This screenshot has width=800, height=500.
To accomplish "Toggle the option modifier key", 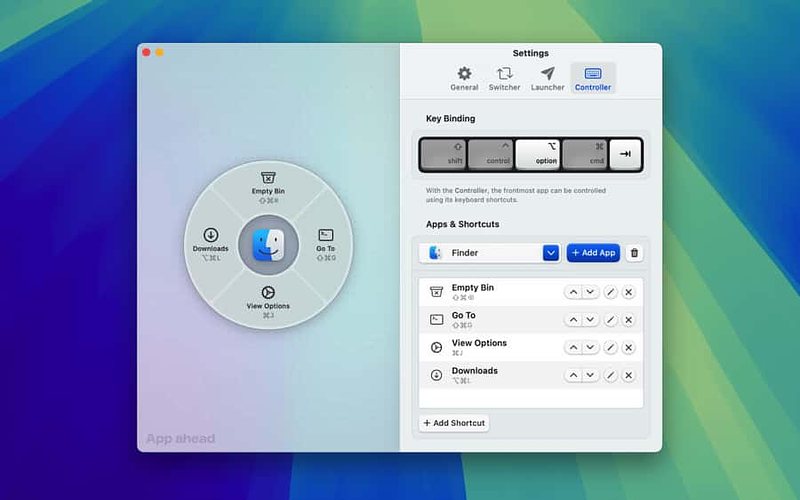I will [538, 154].
